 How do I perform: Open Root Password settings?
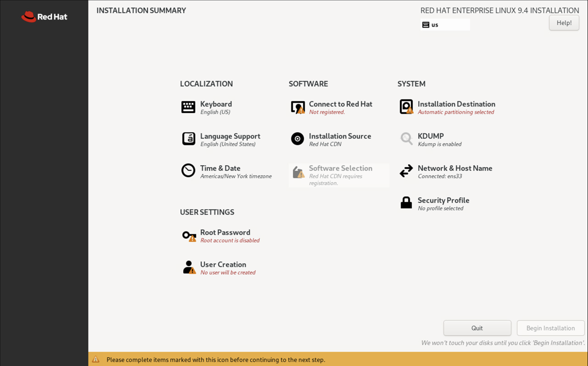[225, 232]
